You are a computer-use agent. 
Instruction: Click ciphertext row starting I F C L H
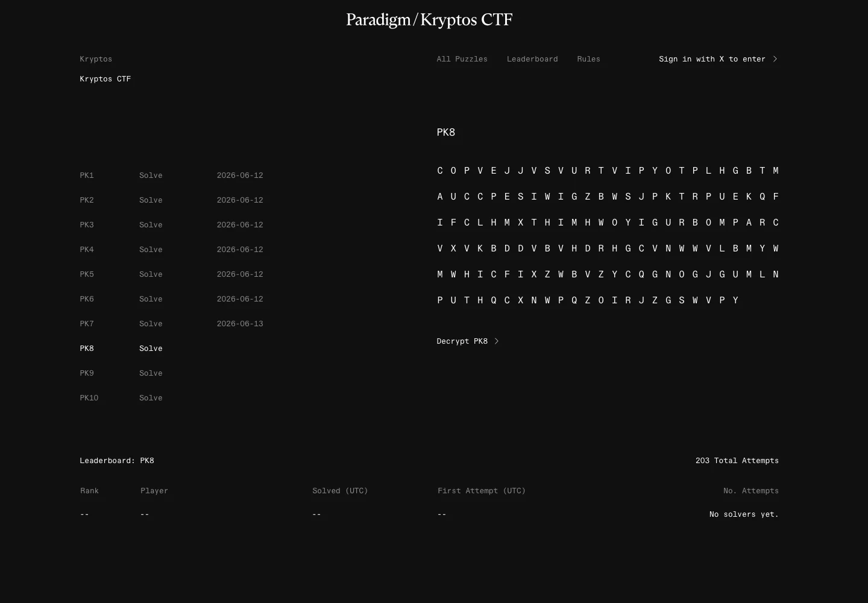[608, 223]
